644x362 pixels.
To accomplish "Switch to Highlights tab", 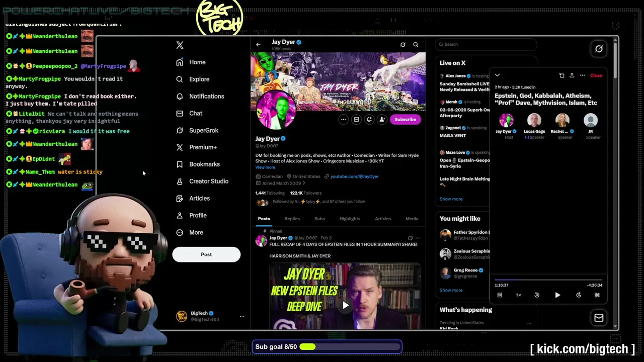I will pyautogui.click(x=350, y=219).
